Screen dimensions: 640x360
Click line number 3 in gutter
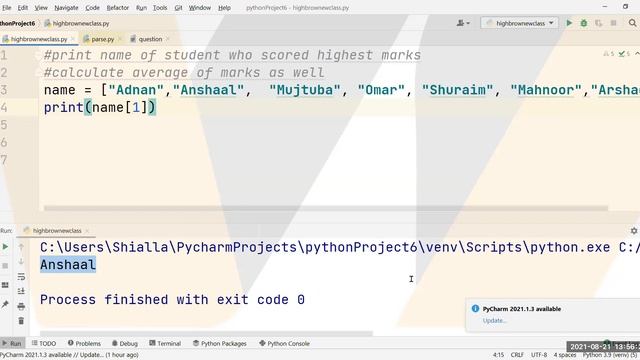click(x=4, y=90)
